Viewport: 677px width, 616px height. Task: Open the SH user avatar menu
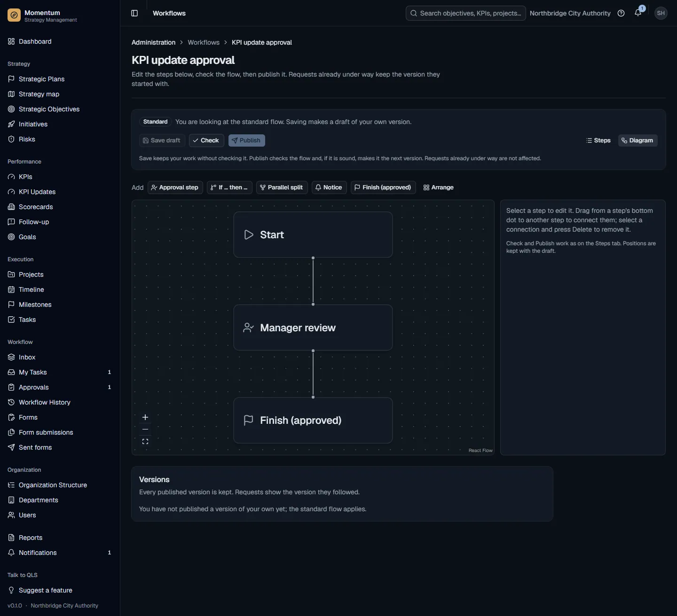point(661,13)
